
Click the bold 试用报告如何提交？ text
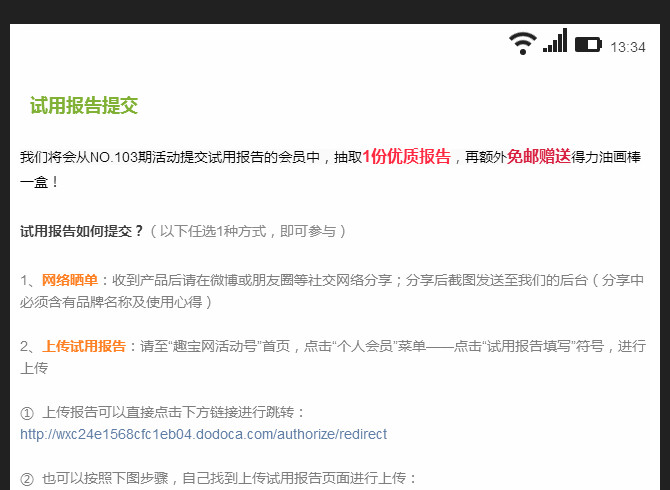[x=81, y=231]
